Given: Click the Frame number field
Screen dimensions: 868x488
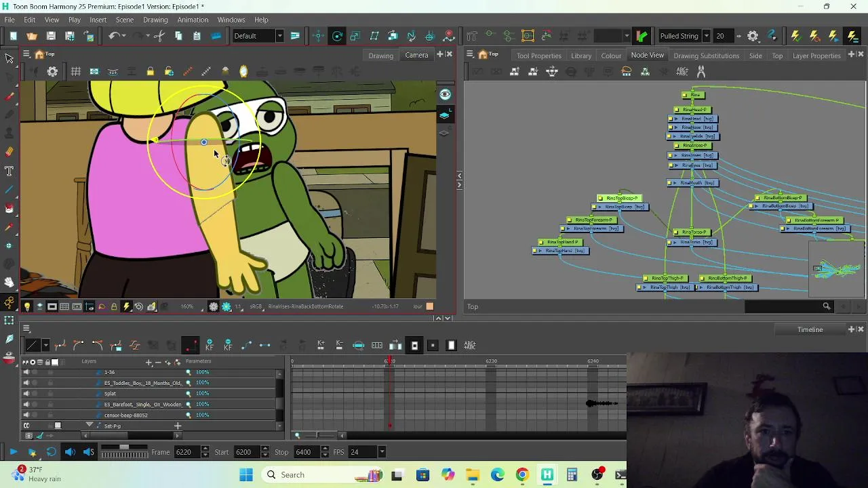Looking at the screenshot, I should point(188,452).
